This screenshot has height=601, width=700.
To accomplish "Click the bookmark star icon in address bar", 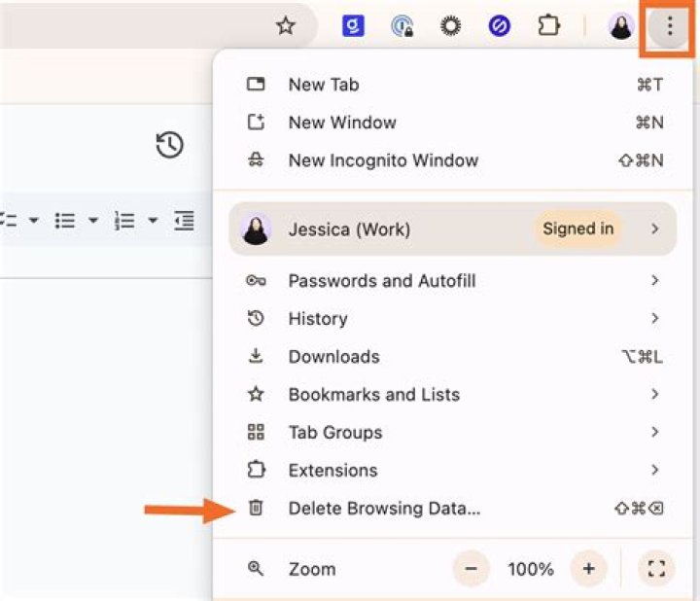I will (285, 26).
